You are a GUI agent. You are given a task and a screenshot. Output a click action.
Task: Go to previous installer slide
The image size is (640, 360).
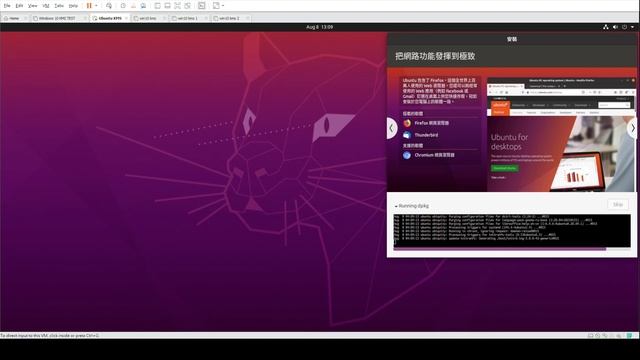[x=391, y=128]
